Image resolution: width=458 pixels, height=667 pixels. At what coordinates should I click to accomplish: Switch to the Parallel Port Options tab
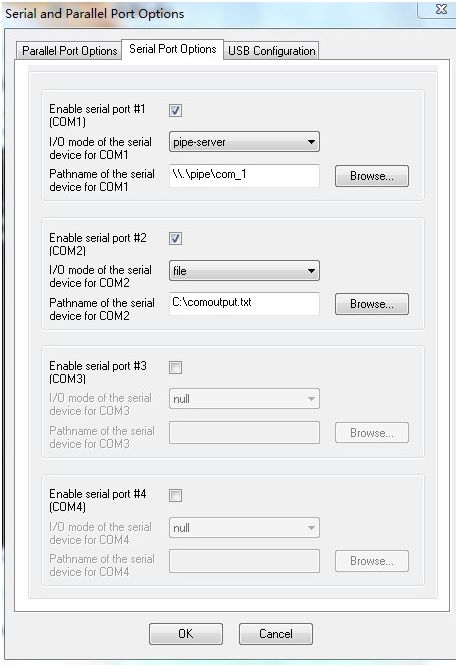click(69, 51)
